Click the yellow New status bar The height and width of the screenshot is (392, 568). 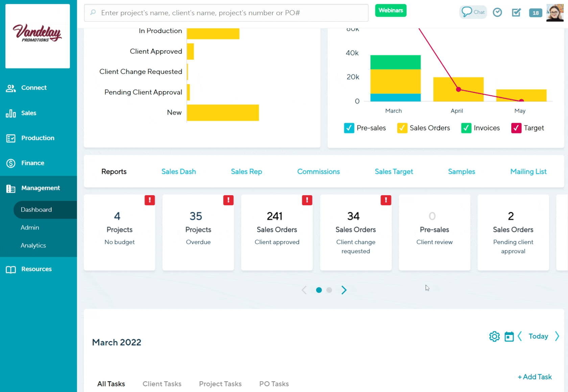[222, 113]
